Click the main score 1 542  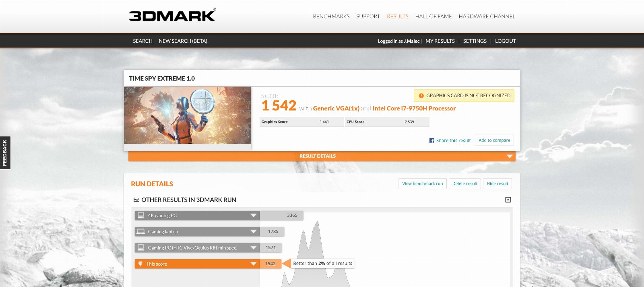(279, 106)
